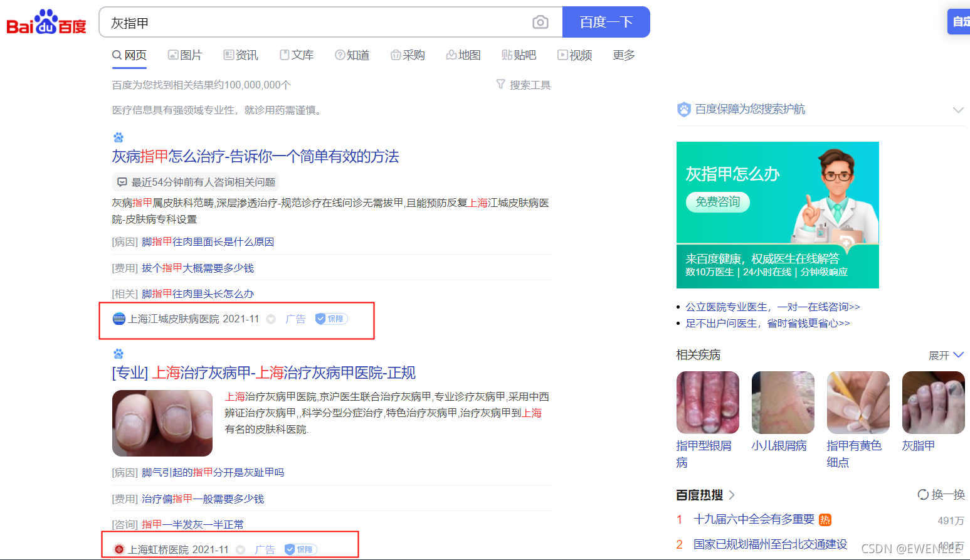This screenshot has width=970, height=560.
Task: Expand the 相关疾病 section with 展开
Action: click(x=946, y=355)
